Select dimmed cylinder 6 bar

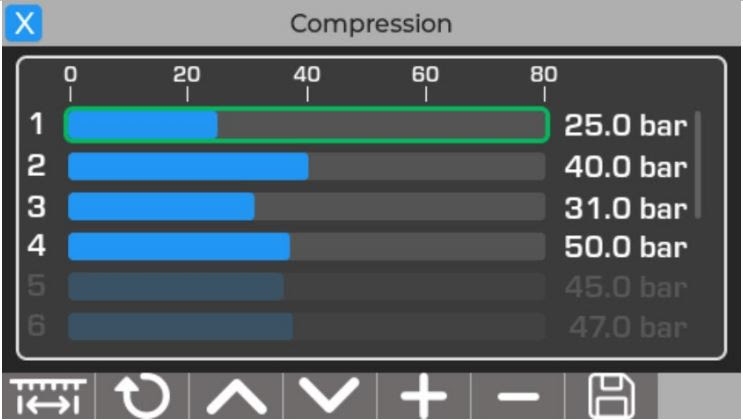[307, 326]
